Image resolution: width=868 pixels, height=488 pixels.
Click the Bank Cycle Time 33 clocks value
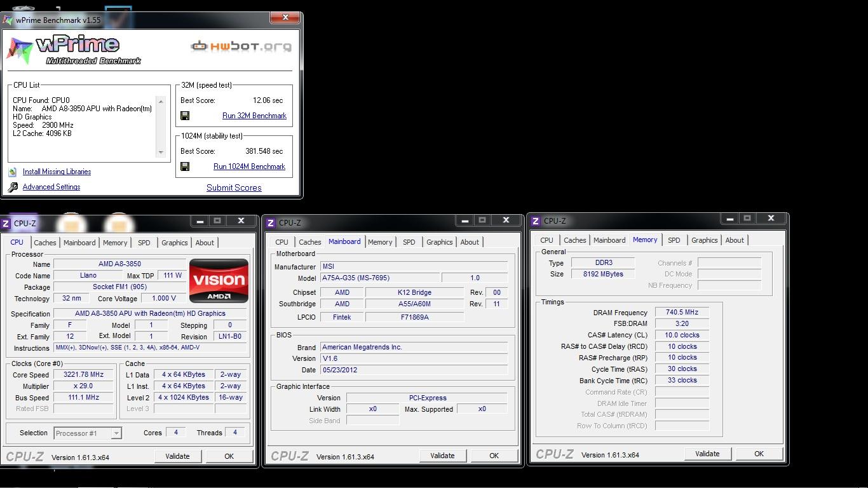tap(682, 380)
